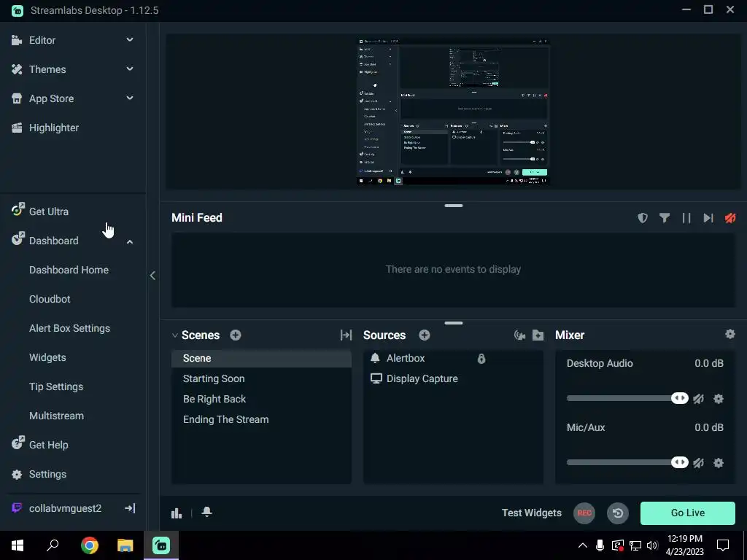This screenshot has height=560, width=747.
Task: Select the Scene entry in the scenes list
Action: pyautogui.click(x=262, y=358)
